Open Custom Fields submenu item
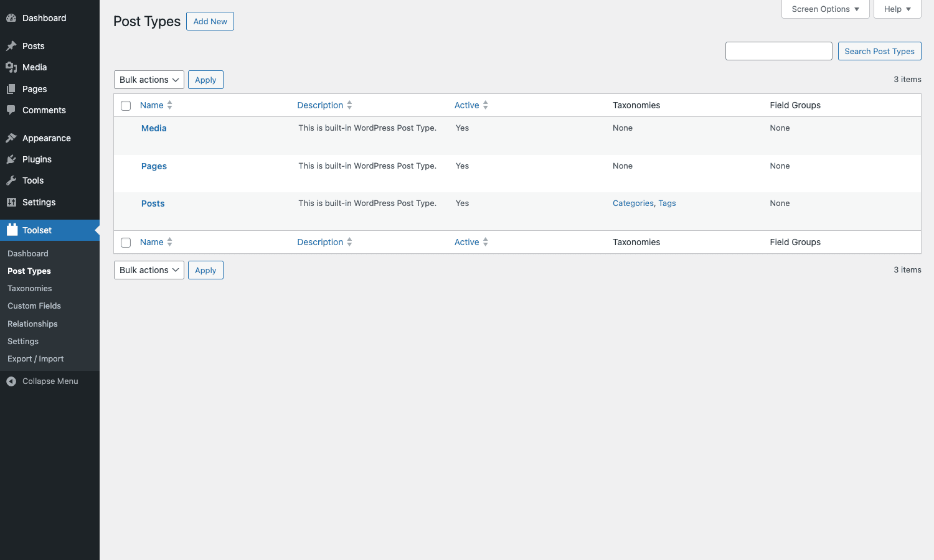Image resolution: width=934 pixels, height=560 pixels. (34, 306)
